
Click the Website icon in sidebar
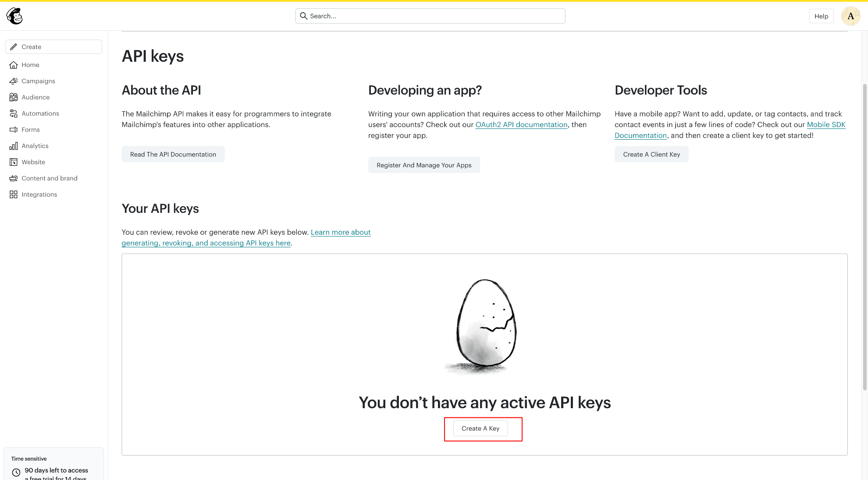pyautogui.click(x=14, y=162)
